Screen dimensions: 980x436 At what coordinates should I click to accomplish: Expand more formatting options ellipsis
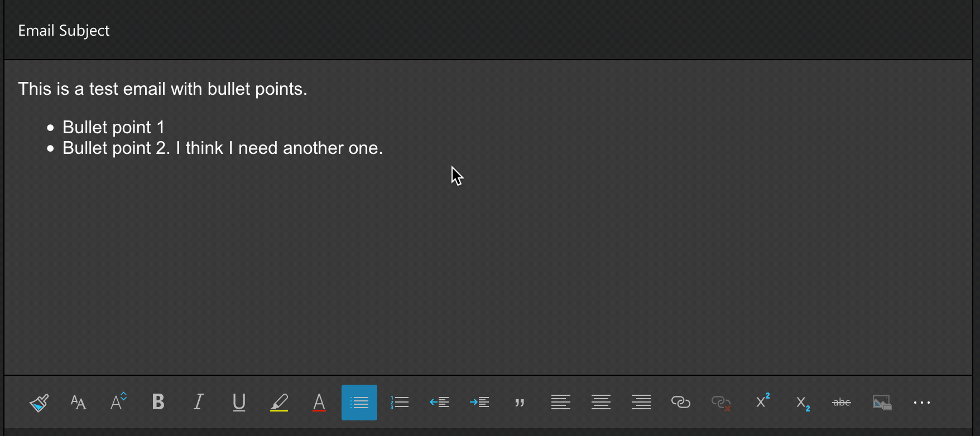click(922, 402)
